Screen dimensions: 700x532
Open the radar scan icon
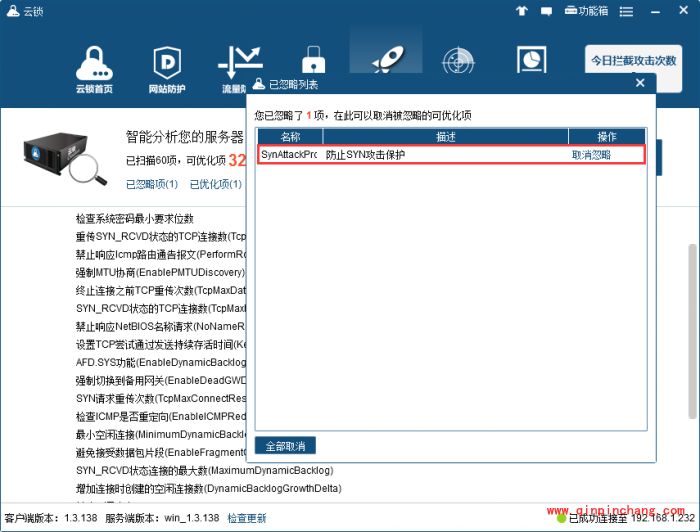pos(458,61)
